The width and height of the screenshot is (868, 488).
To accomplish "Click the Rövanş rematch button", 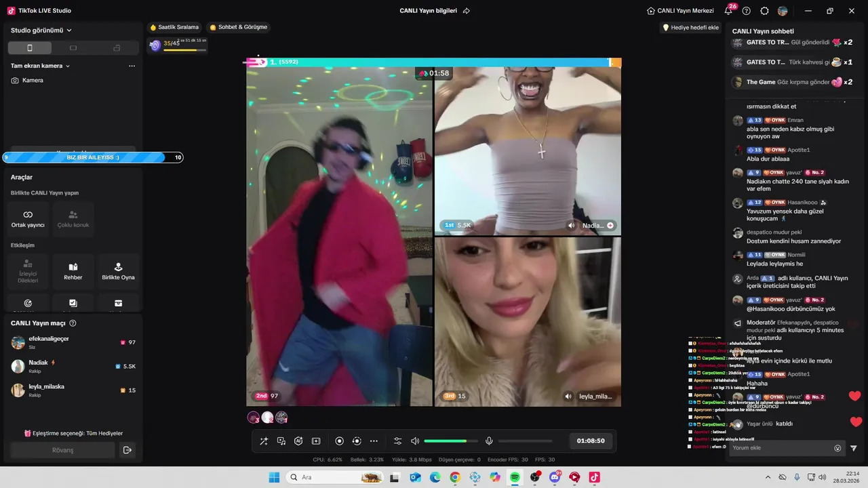I will point(62,450).
